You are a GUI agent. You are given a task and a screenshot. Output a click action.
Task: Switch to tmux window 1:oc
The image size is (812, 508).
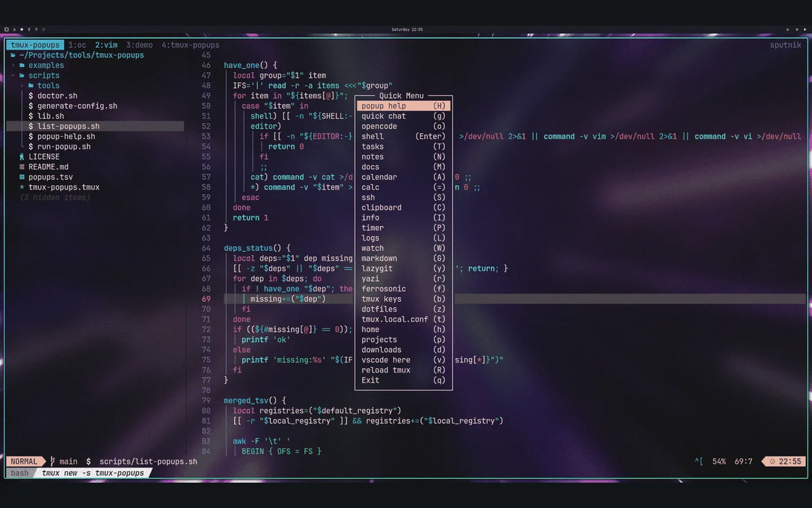tap(77, 45)
